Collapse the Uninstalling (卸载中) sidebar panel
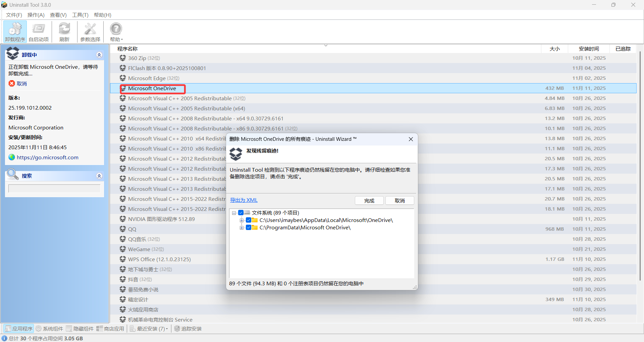 (x=99, y=55)
